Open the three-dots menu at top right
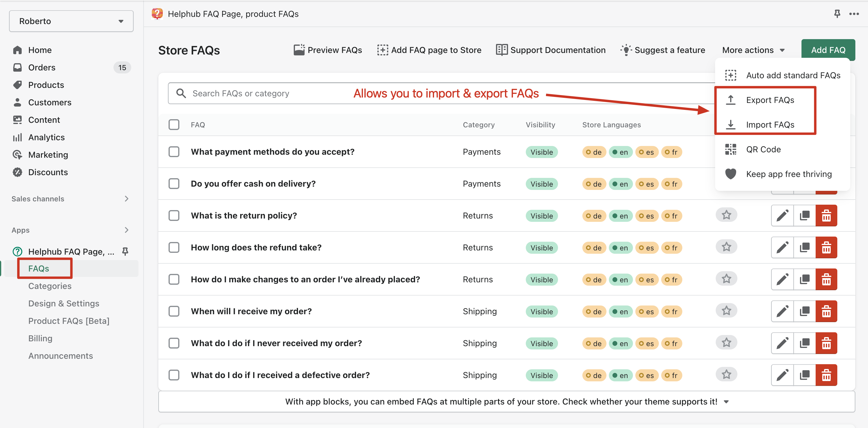The image size is (868, 428). (x=854, y=14)
